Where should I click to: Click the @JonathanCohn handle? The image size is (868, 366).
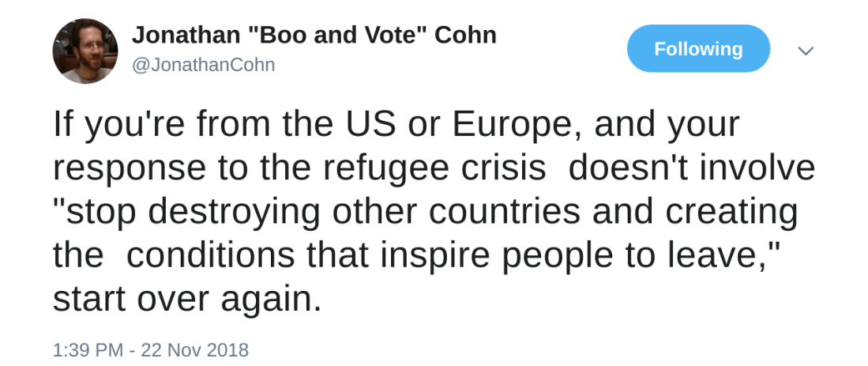[x=203, y=65]
